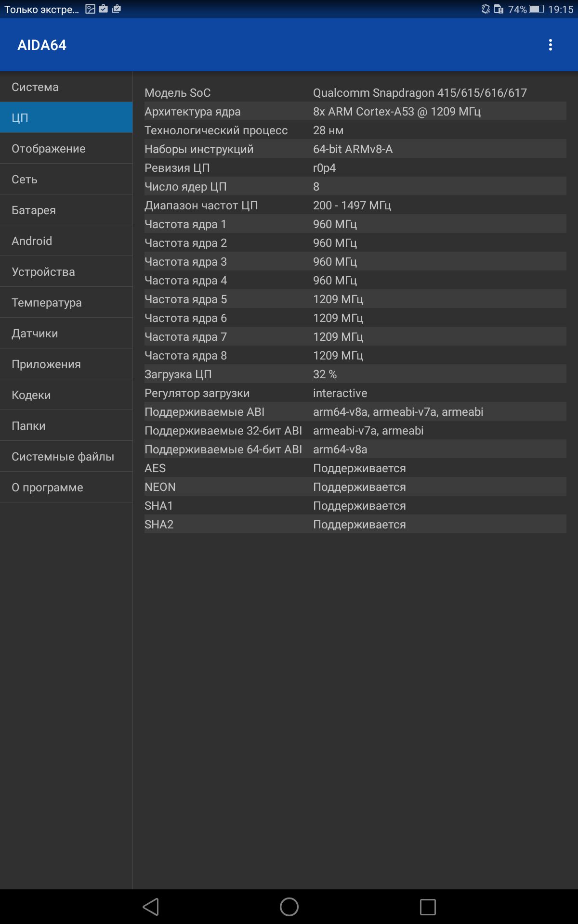This screenshot has width=578, height=924.
Task: Show the Температура section
Action: [66, 302]
